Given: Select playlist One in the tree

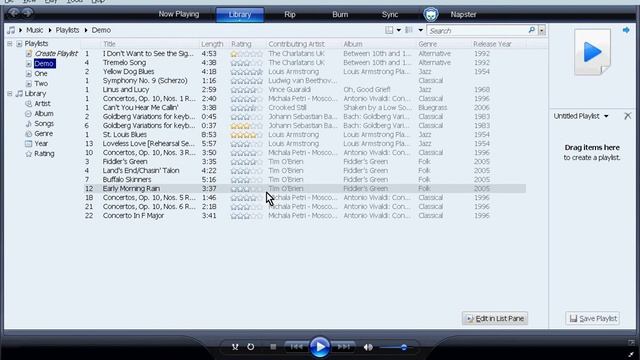Looking at the screenshot, I should pos(40,73).
